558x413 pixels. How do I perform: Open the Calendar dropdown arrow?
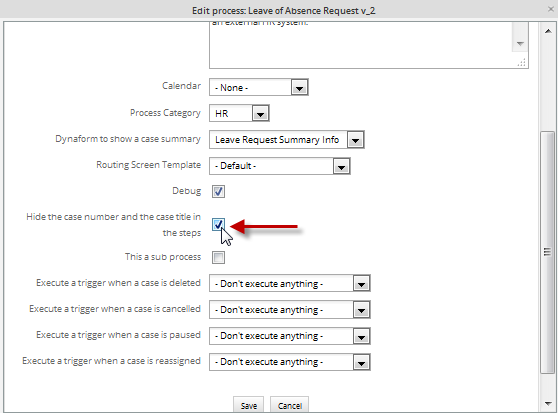(x=299, y=88)
